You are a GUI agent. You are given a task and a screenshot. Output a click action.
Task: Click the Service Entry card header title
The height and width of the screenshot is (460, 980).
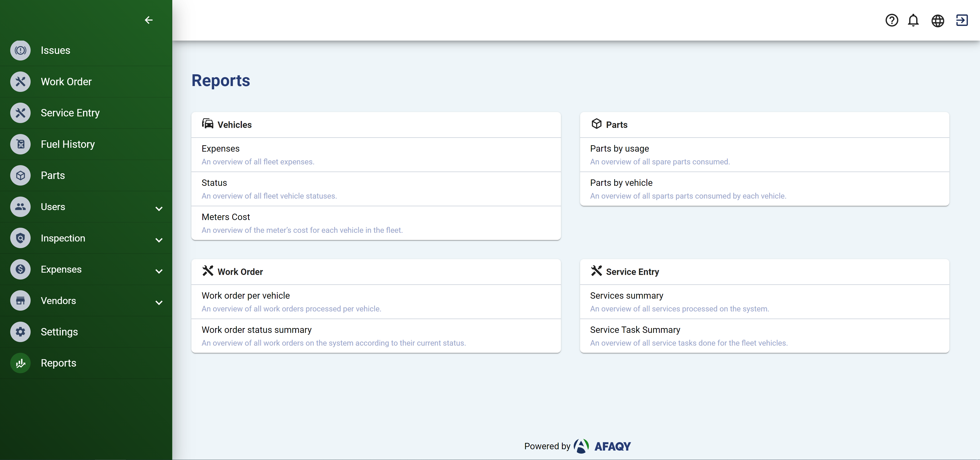[632, 272]
